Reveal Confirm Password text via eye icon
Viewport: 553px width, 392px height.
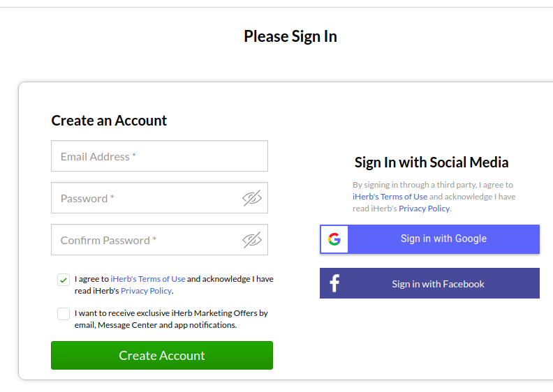click(251, 240)
